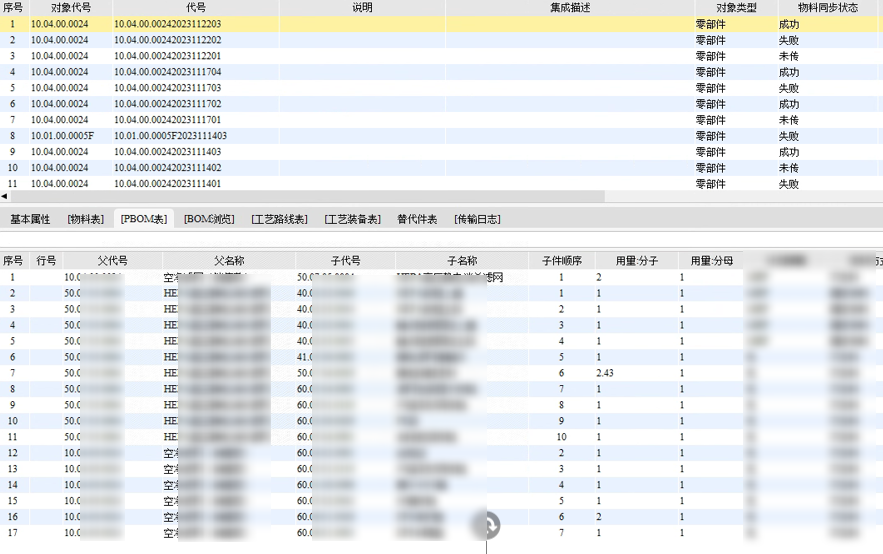Click the cell 10.04.00.00242023111701

(168, 120)
